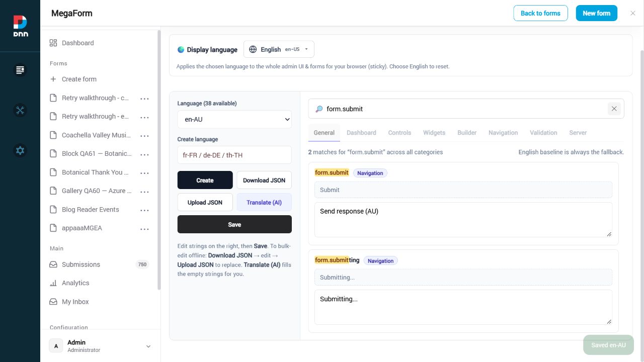
Task: Open options dots for Blog Reader Events
Action: (144, 210)
